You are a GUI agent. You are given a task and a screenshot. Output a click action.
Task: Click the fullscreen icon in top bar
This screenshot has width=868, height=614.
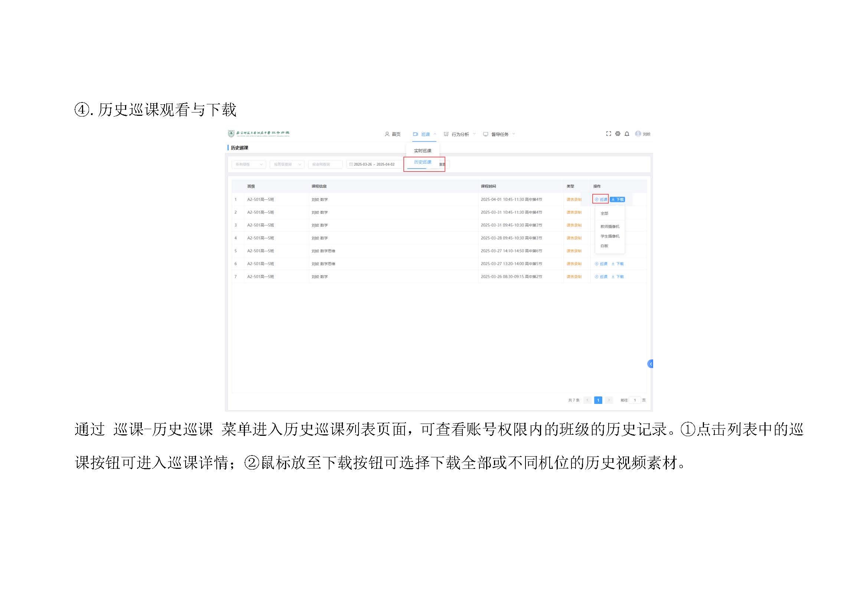(608, 134)
